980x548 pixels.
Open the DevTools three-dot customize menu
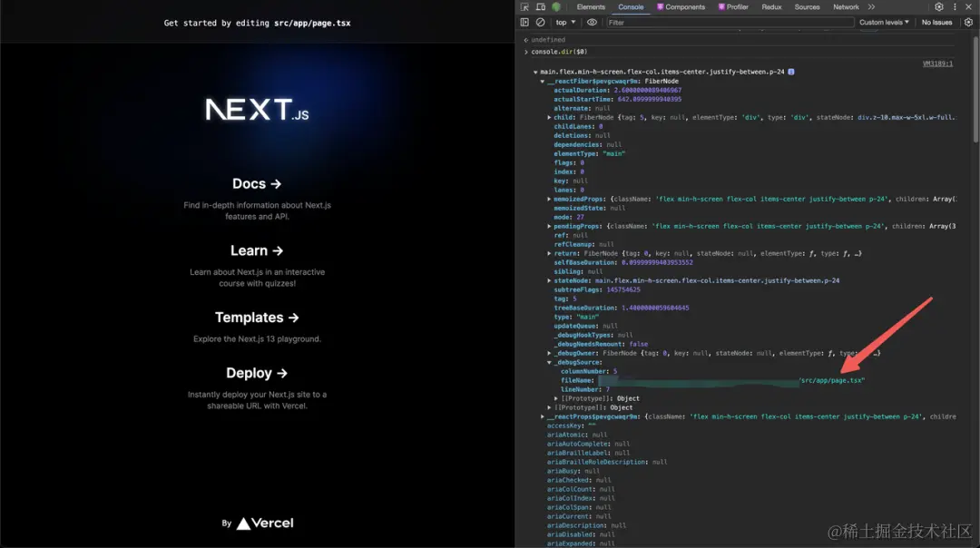955,7
